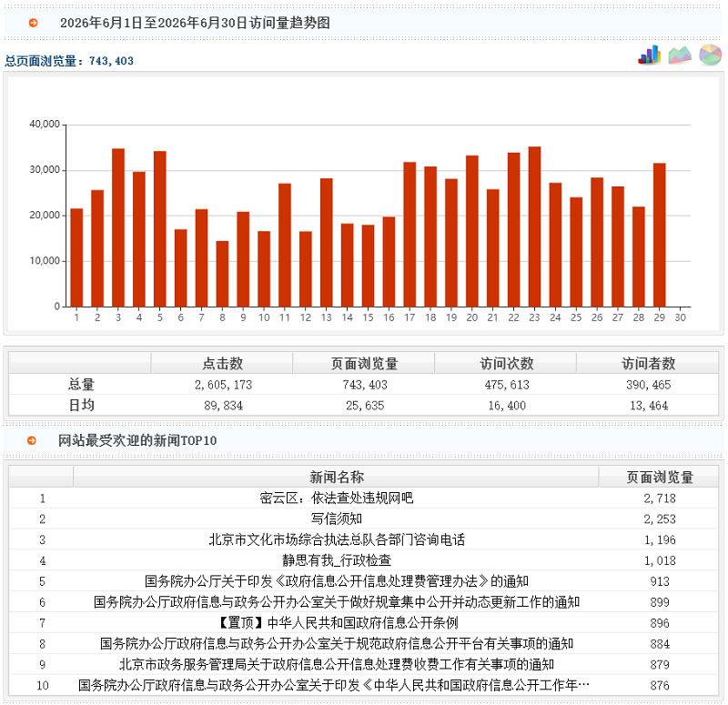Click orange arrow icon beside 新闻TOP10 heading
The width and height of the screenshot is (728, 705).
(32, 440)
